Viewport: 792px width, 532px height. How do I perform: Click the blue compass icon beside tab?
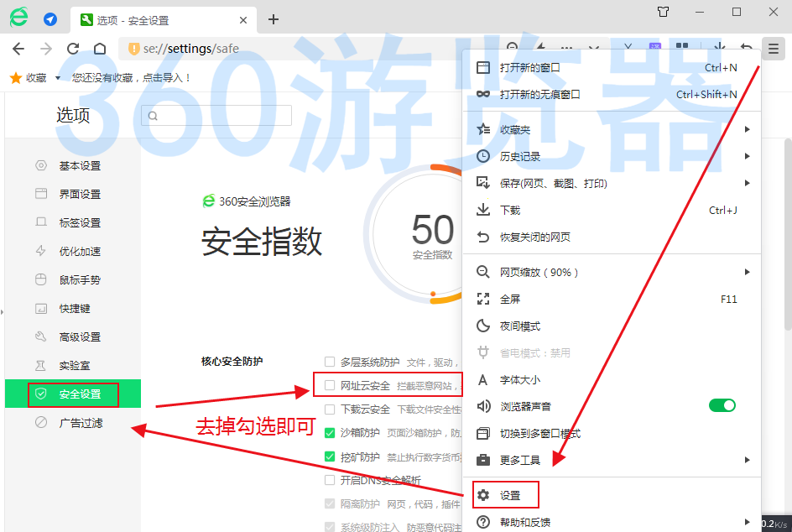[50, 19]
